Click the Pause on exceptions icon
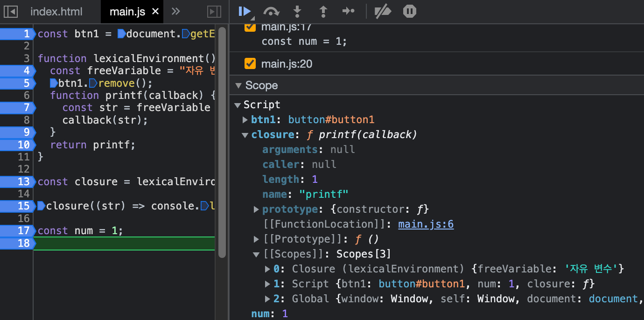This screenshot has height=320, width=644. [x=409, y=11]
